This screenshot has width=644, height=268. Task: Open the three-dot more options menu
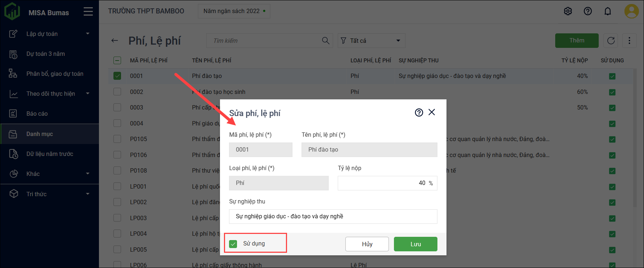[630, 41]
